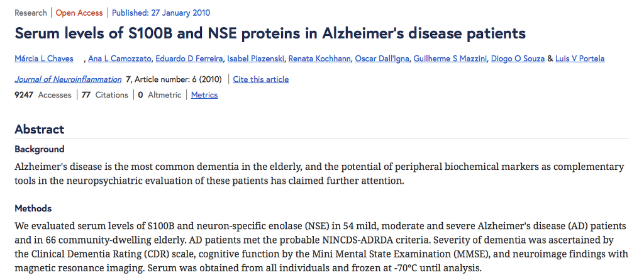The height and width of the screenshot is (275, 644).
Task: Click the Background subheading
Action: [x=39, y=149]
